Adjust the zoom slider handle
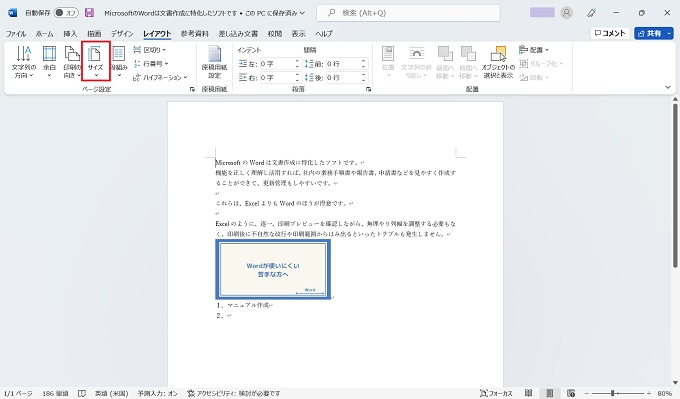680x399 pixels. [x=612, y=393]
